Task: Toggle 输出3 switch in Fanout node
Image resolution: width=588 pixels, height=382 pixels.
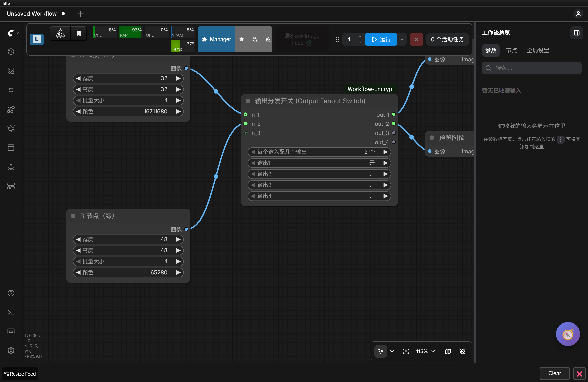Action: tap(319, 185)
